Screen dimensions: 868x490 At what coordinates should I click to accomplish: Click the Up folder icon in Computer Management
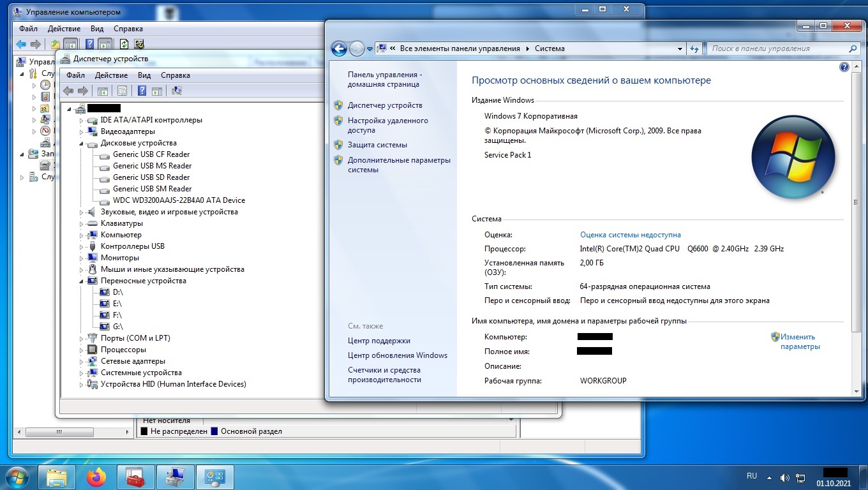pos(56,44)
